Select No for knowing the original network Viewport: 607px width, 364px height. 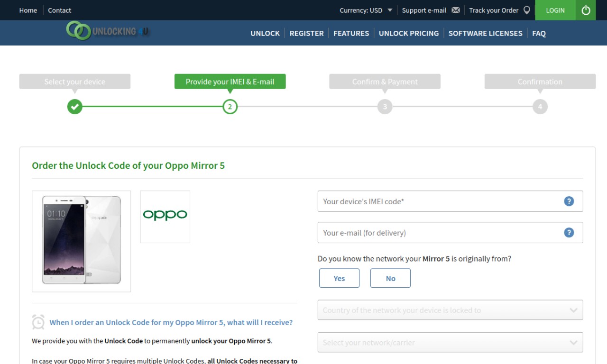pyautogui.click(x=391, y=278)
